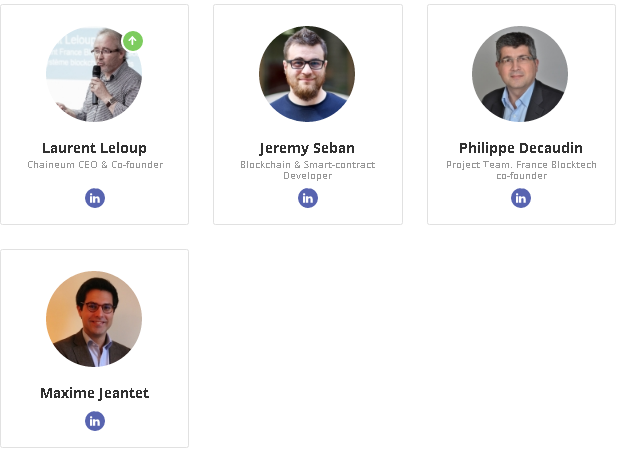Select the Laurent Leloup name heading
This screenshot has height=452, width=618.
(95, 148)
